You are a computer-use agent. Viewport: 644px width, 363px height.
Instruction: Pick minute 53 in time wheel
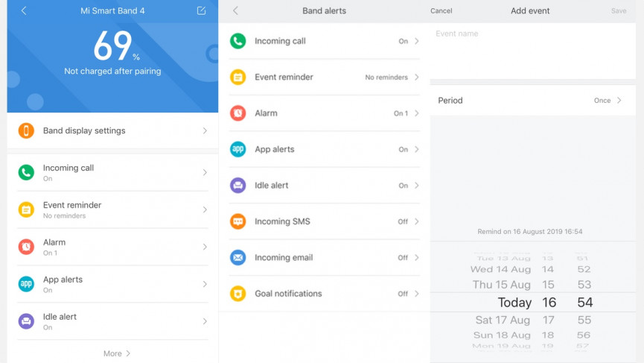pyautogui.click(x=584, y=285)
